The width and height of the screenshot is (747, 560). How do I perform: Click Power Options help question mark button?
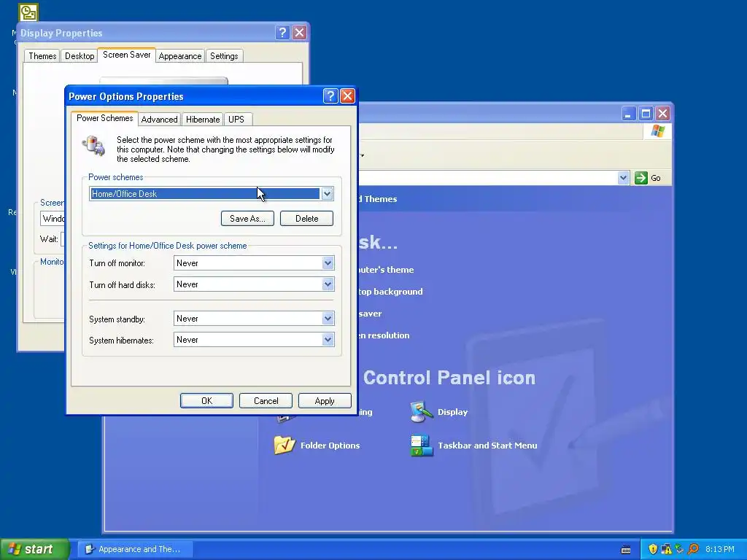click(x=330, y=96)
